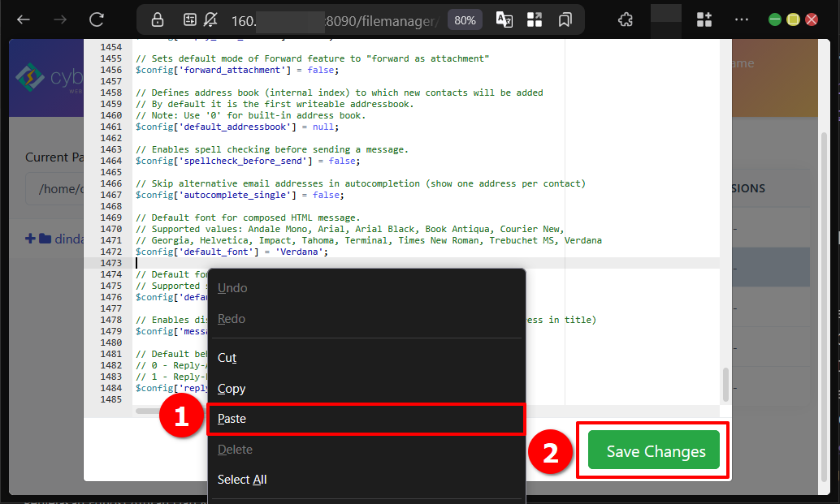The height and width of the screenshot is (504, 840).
Task: Click the muted notifications bell icon
Action: click(211, 19)
